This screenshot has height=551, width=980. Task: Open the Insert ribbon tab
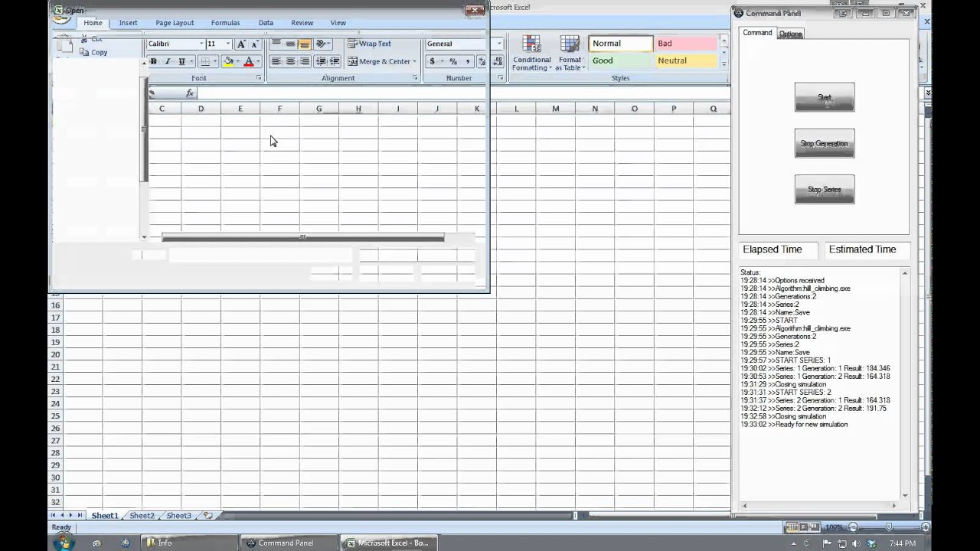[x=128, y=23]
